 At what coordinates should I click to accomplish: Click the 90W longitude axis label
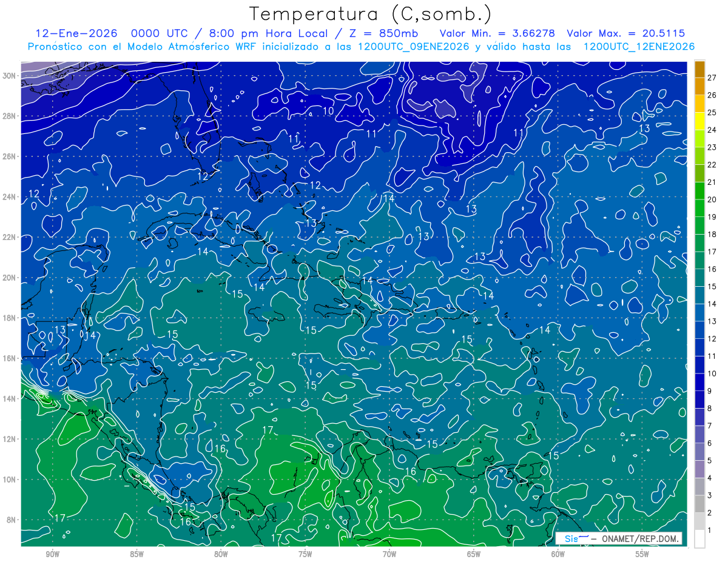(x=52, y=554)
